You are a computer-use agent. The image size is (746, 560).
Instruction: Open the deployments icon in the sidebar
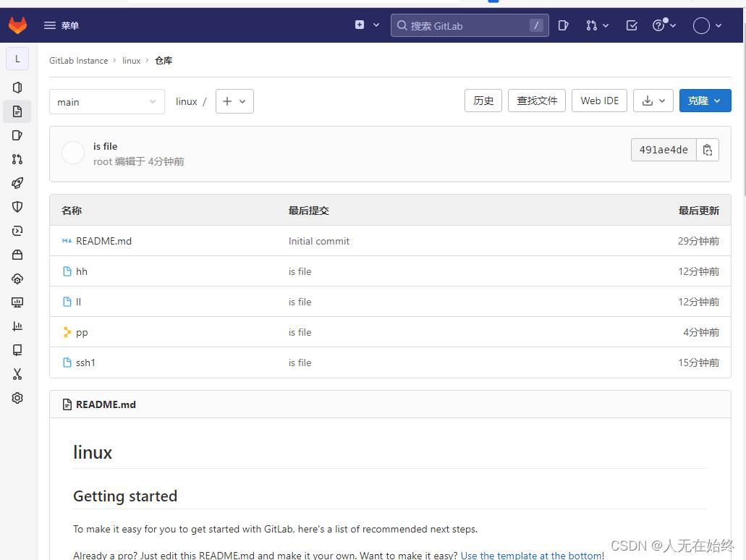point(17,231)
